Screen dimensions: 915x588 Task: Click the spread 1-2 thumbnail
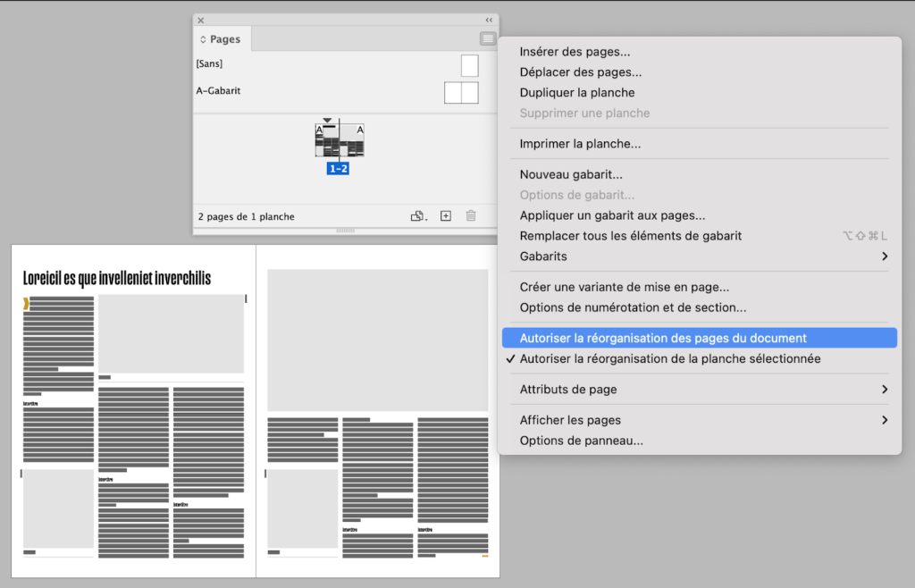pyautogui.click(x=340, y=141)
